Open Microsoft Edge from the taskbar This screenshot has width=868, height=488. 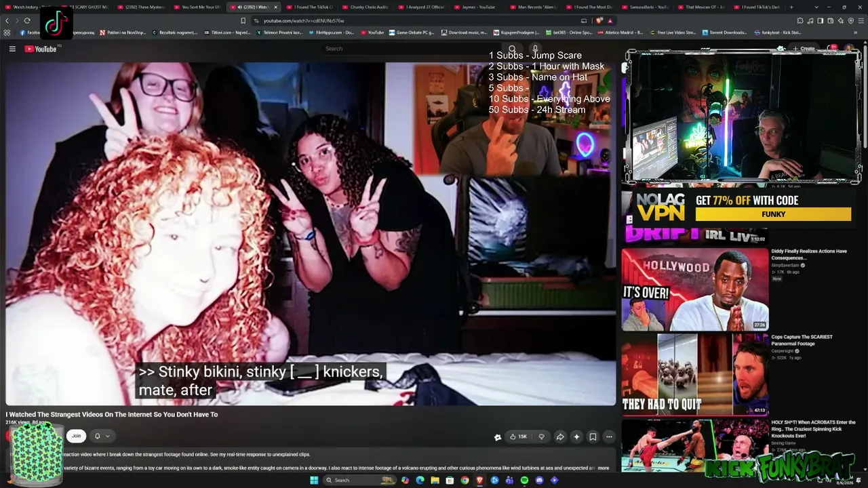tap(420, 481)
